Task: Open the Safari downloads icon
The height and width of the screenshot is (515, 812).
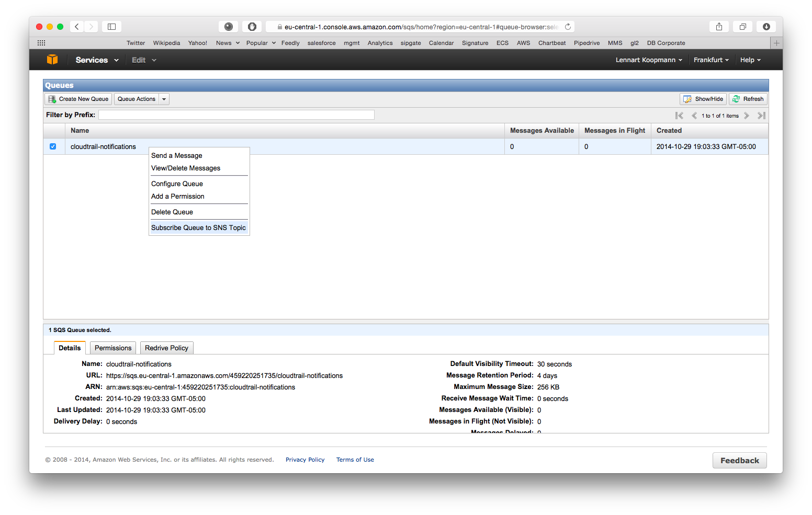Action: click(766, 27)
